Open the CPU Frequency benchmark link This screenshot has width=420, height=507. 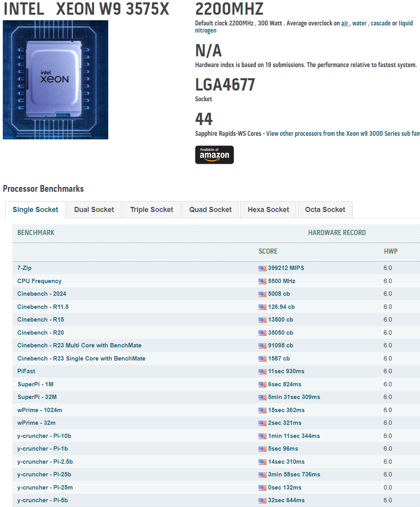(39, 281)
